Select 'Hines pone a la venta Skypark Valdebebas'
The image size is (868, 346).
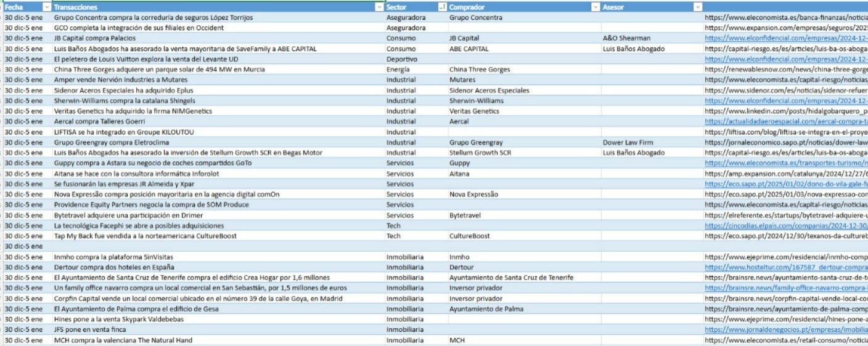pyautogui.click(x=218, y=320)
